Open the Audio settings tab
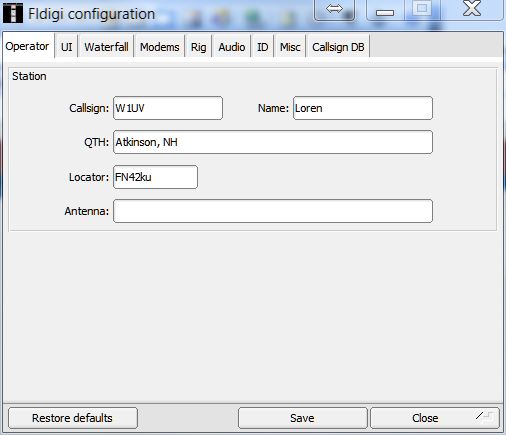This screenshot has width=506, height=435. tap(232, 47)
